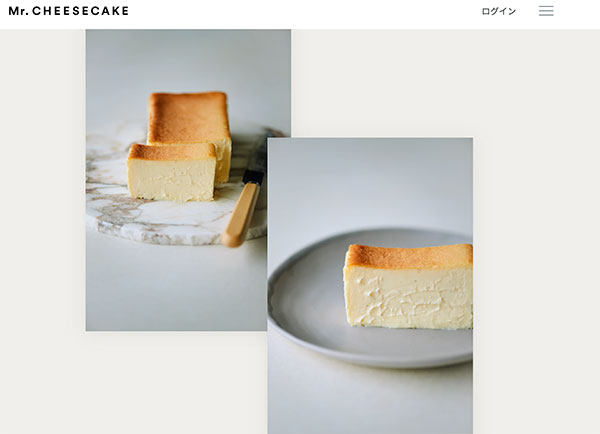Click the cut cheesecake piece on marble board
The width and height of the screenshot is (600, 434).
172,172
